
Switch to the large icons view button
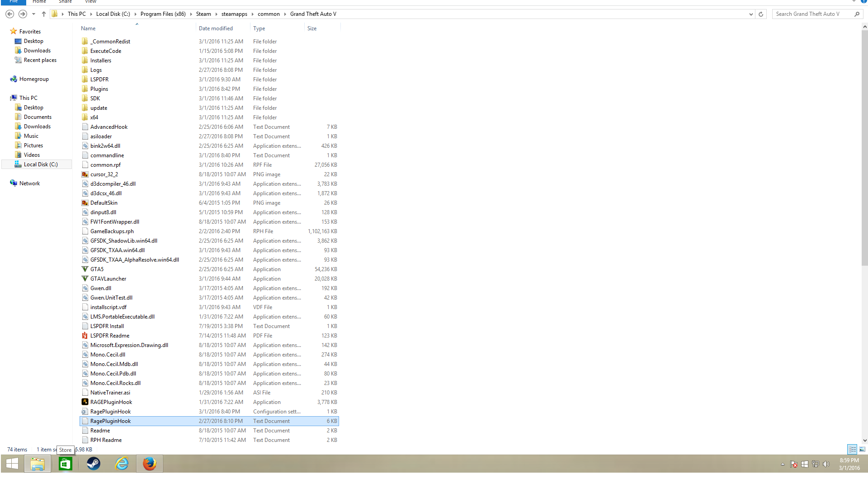pyautogui.click(x=862, y=449)
